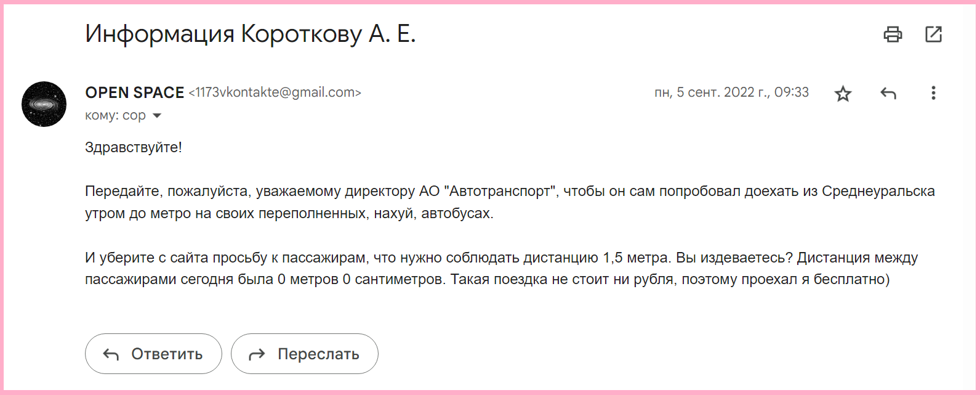Expand recipient details arrow beside кому: cop
The width and height of the screenshot is (980, 395).
point(157,116)
